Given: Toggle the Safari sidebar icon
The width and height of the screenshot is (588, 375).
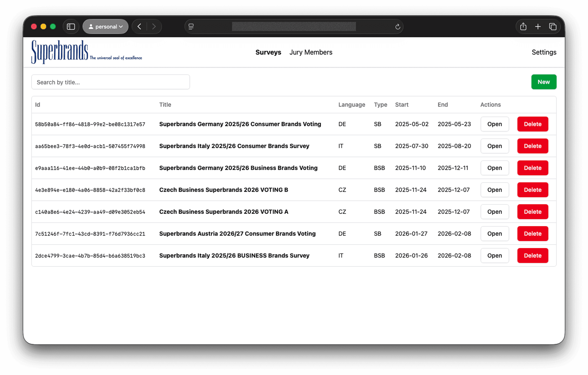Looking at the screenshot, I should [x=71, y=26].
